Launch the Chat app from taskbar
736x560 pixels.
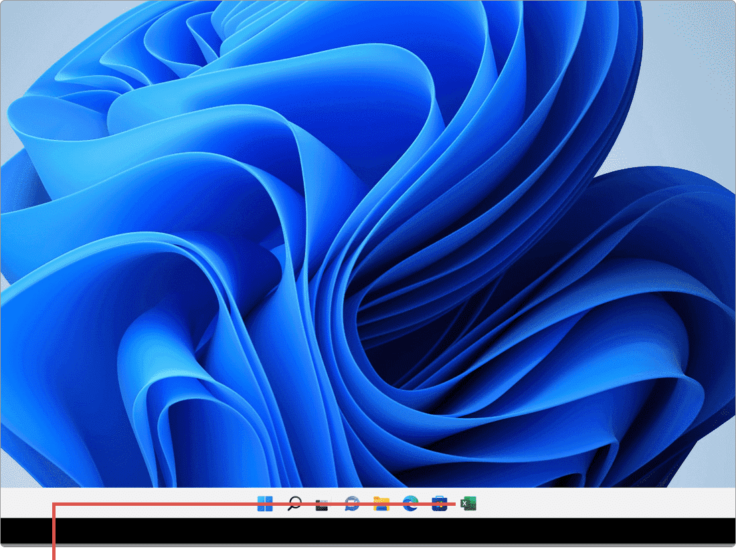pyautogui.click(x=351, y=504)
